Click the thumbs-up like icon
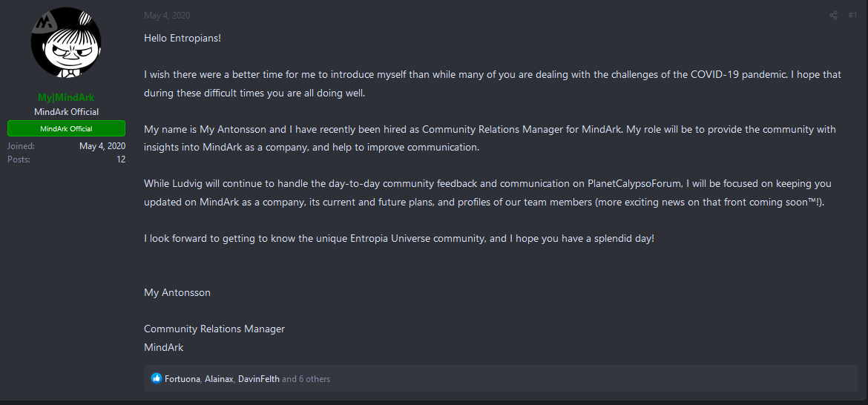Screen dimensions: 868x405 point(156,378)
